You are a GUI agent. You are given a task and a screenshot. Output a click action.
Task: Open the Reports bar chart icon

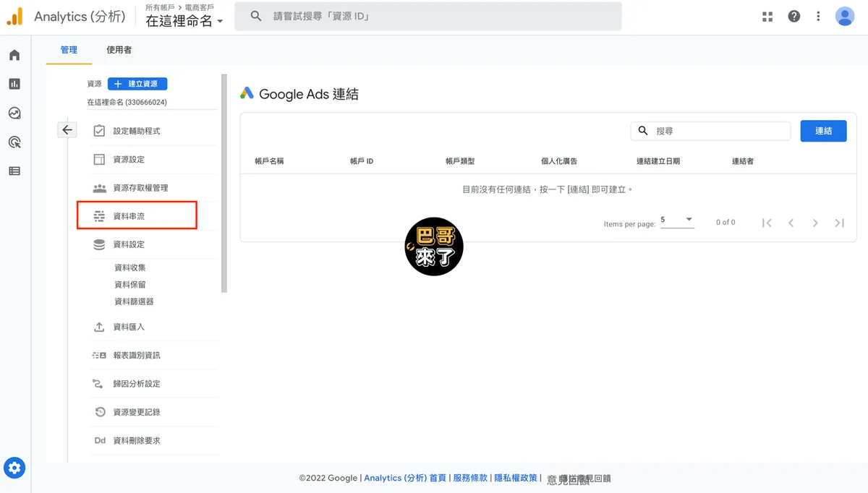click(x=14, y=84)
